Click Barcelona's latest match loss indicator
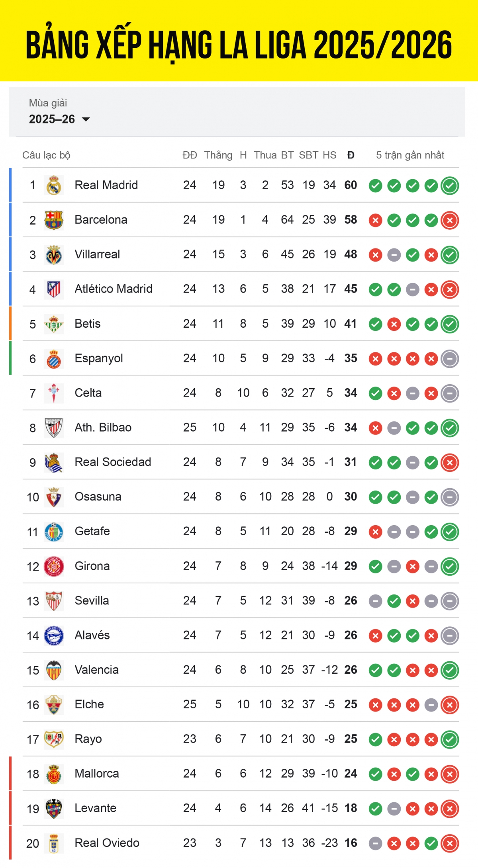This screenshot has width=478, height=868. (x=450, y=220)
